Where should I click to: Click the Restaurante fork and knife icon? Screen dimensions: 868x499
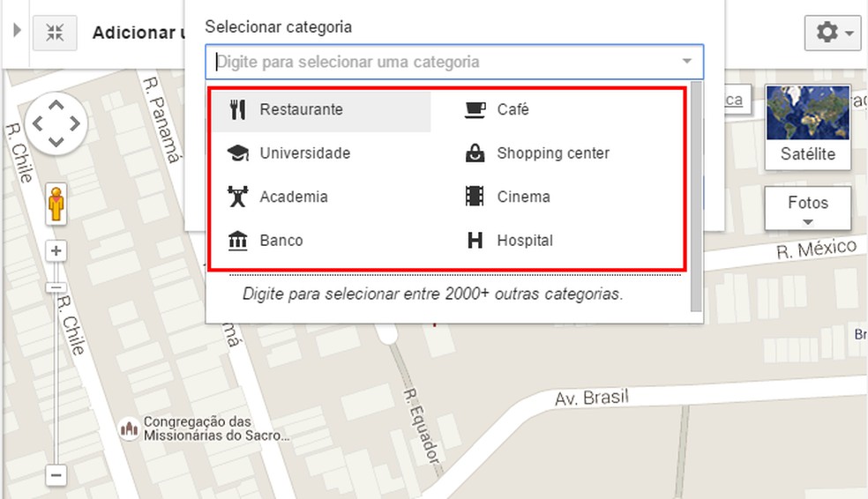(236, 110)
